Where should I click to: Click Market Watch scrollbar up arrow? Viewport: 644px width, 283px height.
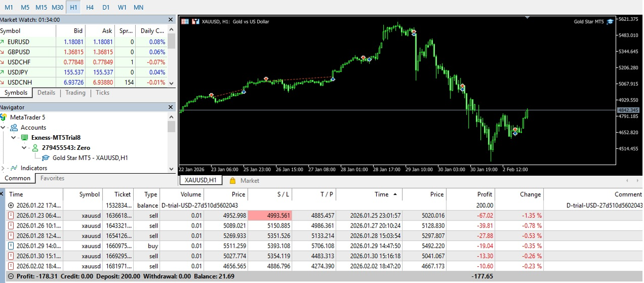(x=171, y=29)
